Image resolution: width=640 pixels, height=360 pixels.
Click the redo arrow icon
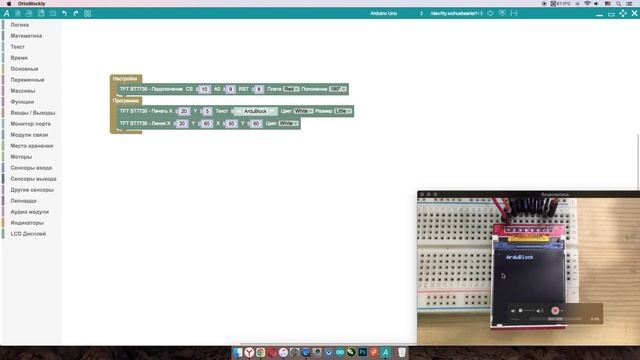point(76,13)
